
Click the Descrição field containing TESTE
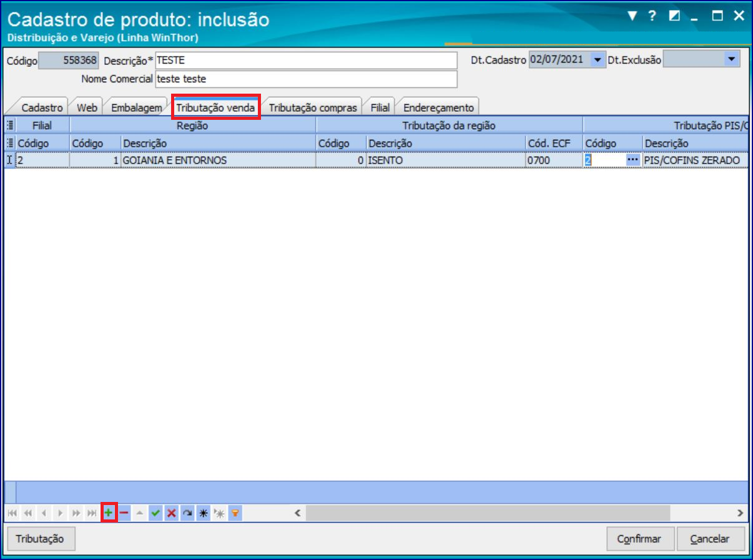tap(306, 61)
